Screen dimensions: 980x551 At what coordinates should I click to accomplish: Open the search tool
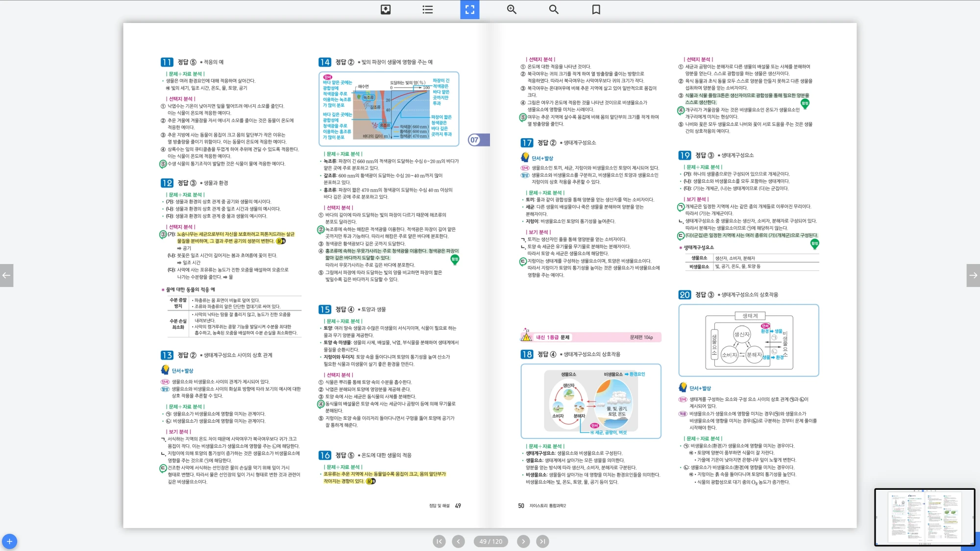(x=554, y=9)
